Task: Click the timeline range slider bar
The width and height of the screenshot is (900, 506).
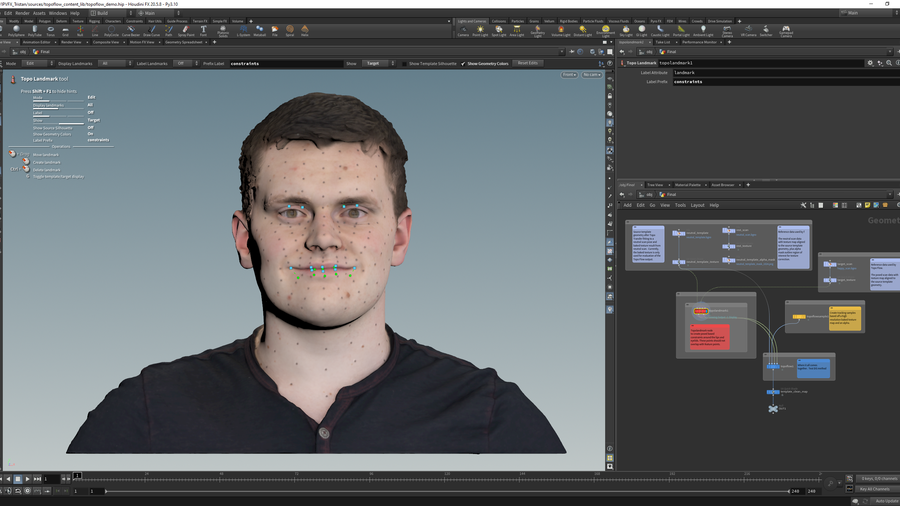Action: (448, 491)
